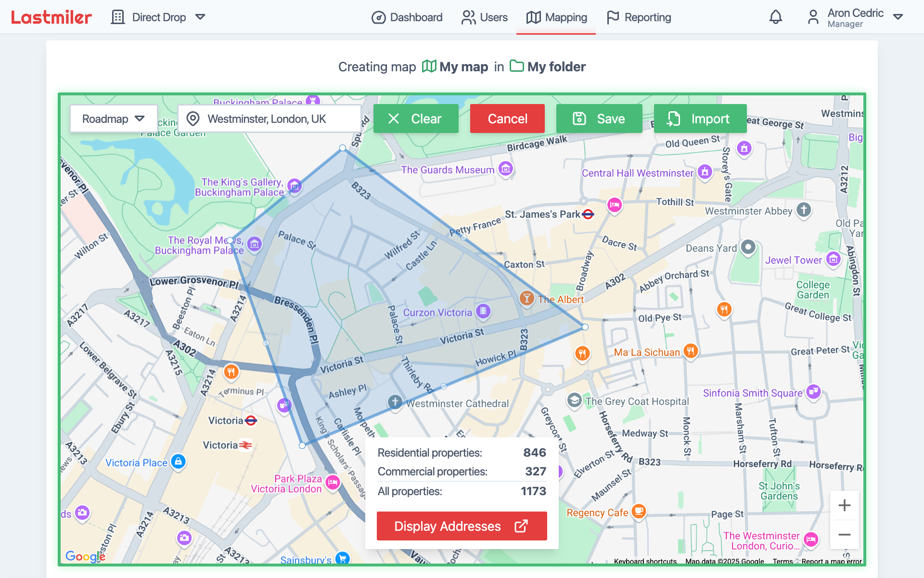The width and height of the screenshot is (924, 578).
Task: Click The Westminster London, Curio hotel marker
Action: 811,539
